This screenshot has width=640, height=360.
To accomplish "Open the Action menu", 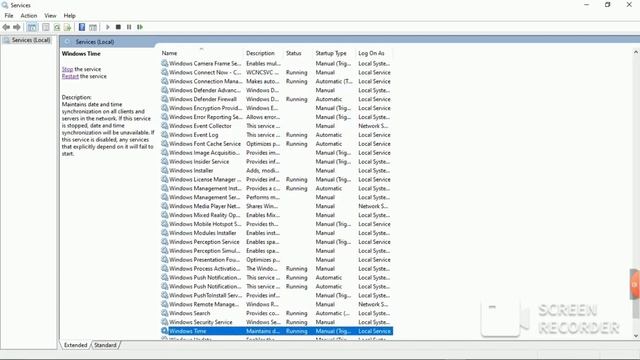I will pyautogui.click(x=29, y=16).
